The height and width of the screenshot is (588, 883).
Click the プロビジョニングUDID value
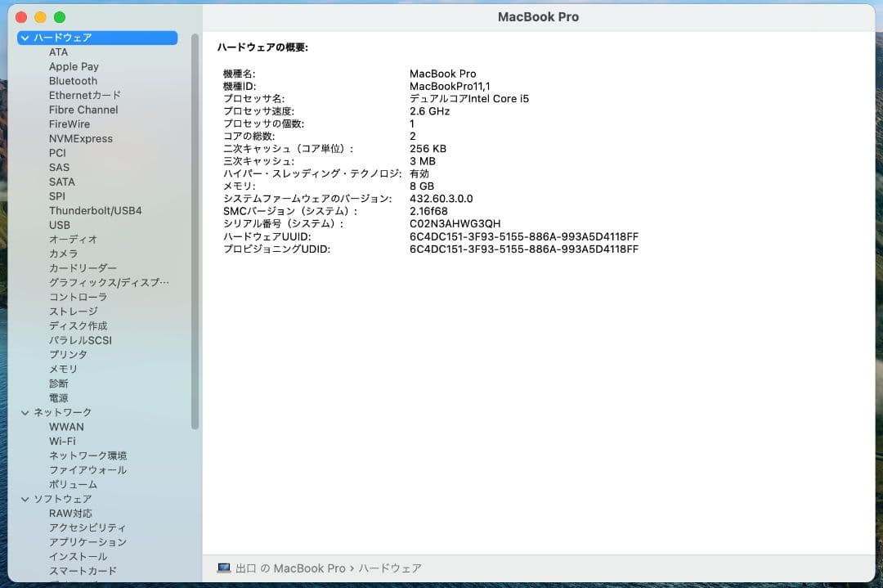pos(524,249)
